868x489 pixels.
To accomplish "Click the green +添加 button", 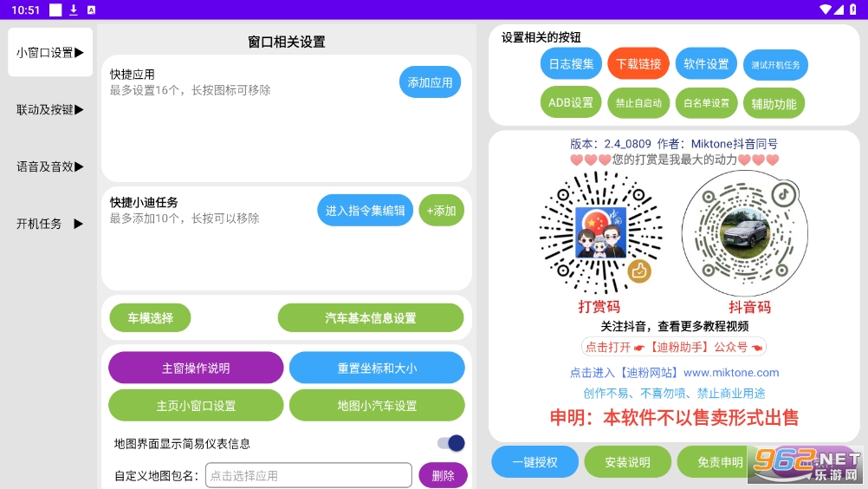I will click(x=441, y=211).
